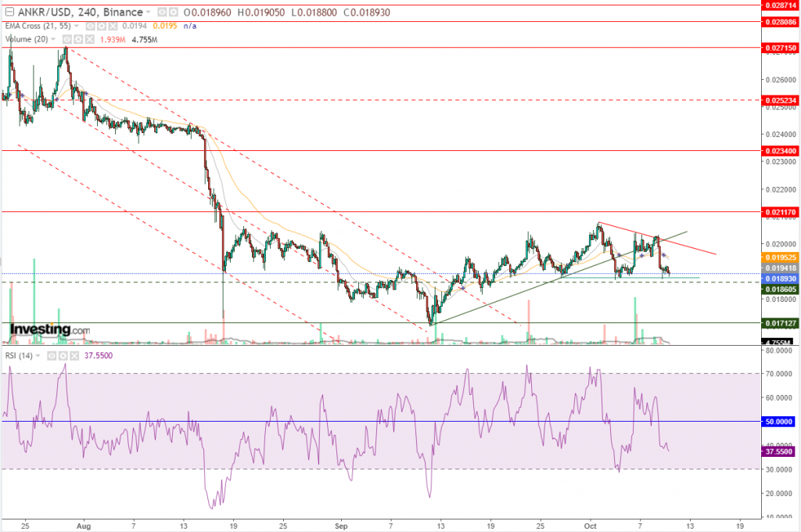Open ANKR/USD symbol title dropdown arrow
This screenshot has height=532, width=801.
pos(149,13)
